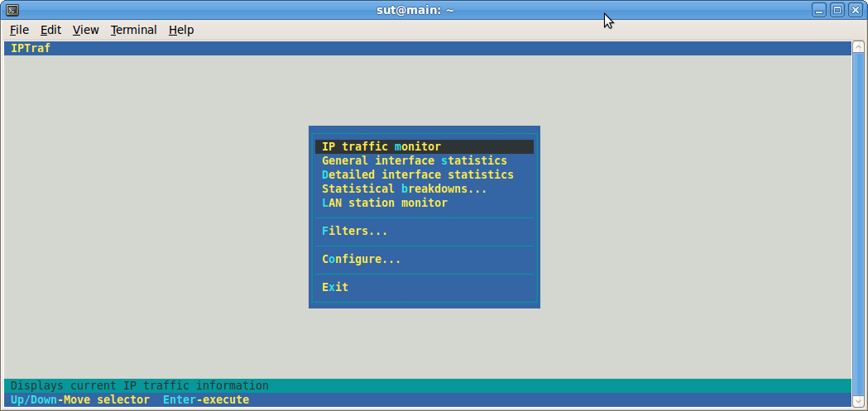Open Statistical breakdowns submenu

click(405, 189)
